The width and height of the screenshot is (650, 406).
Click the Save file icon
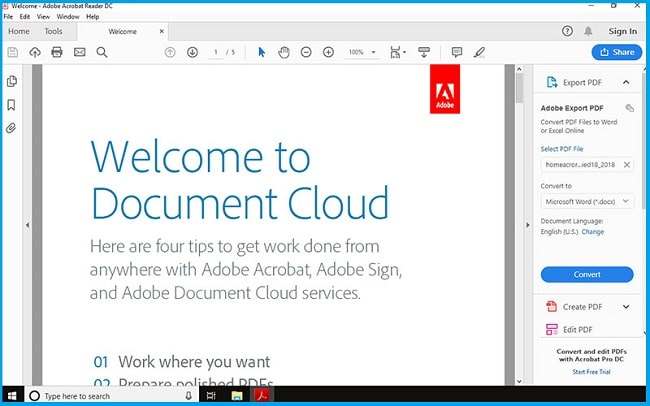pyautogui.click(x=13, y=52)
